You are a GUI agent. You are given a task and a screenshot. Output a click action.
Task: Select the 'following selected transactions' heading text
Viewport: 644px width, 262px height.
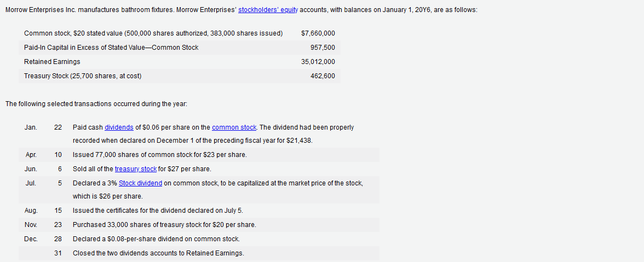pyautogui.click(x=96, y=104)
